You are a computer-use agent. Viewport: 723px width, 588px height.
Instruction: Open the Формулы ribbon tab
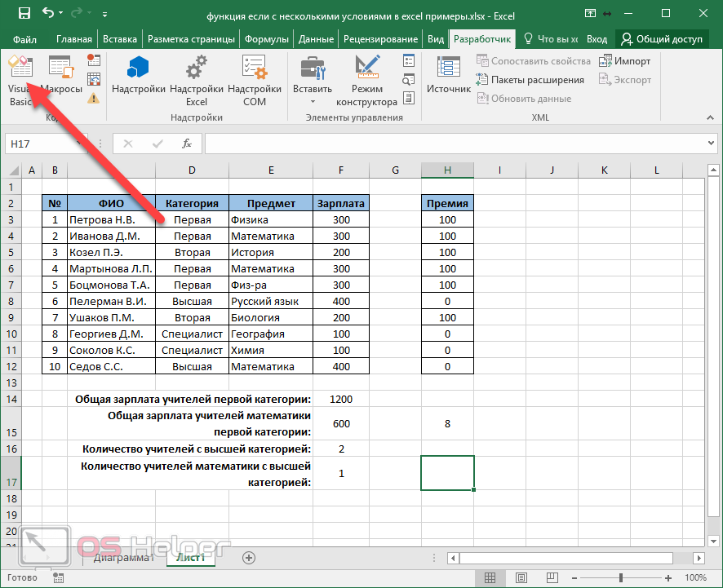(x=267, y=39)
